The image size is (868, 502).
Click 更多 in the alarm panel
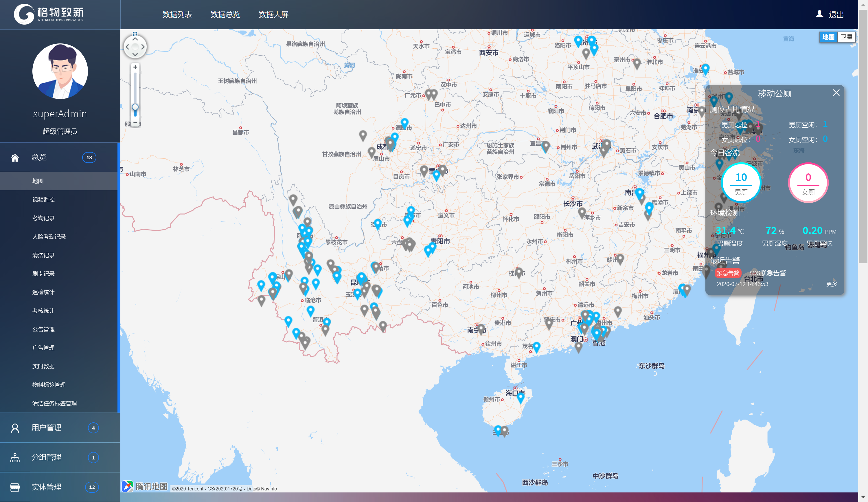(832, 284)
